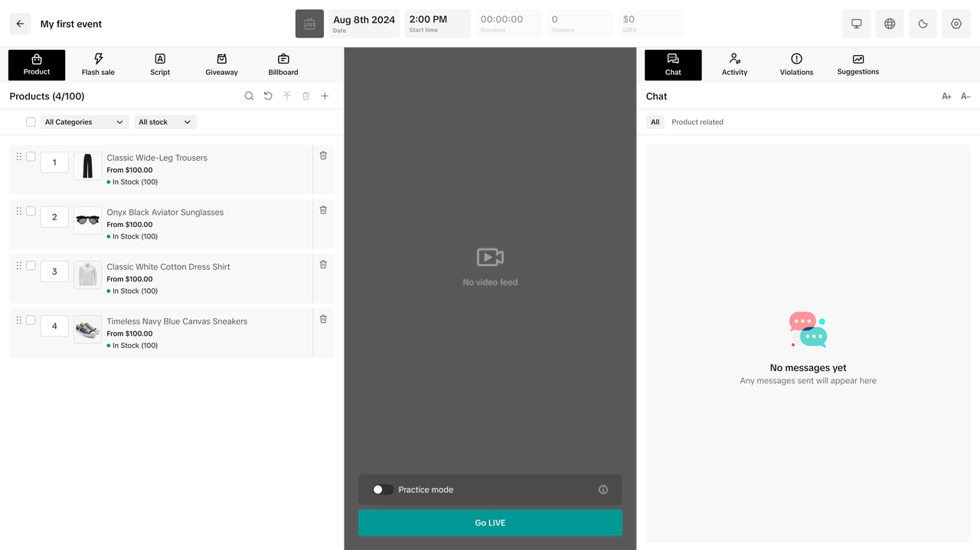Viewport: 980px width, 550px height.
Task: Click the LIVE calendar icon in header
Action: [309, 24]
